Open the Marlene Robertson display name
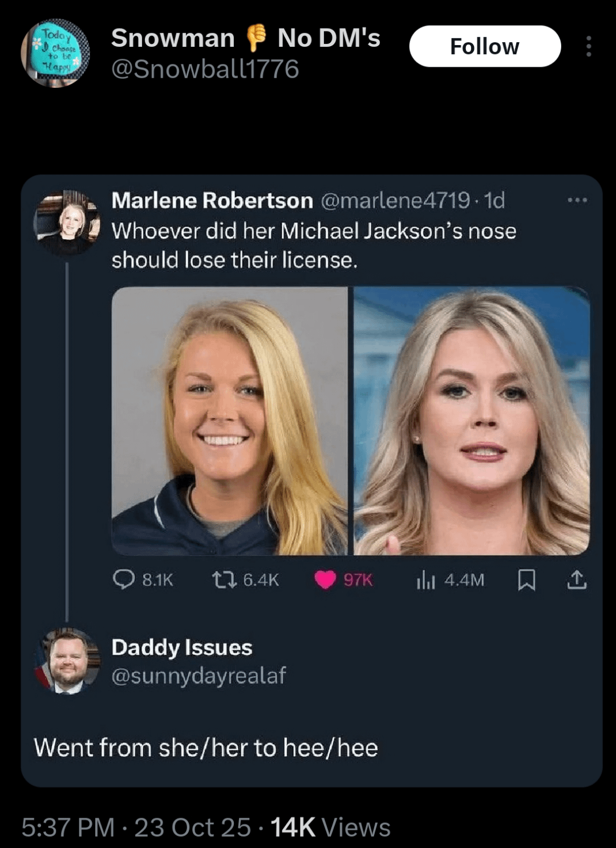The width and height of the screenshot is (616, 848). [x=212, y=200]
